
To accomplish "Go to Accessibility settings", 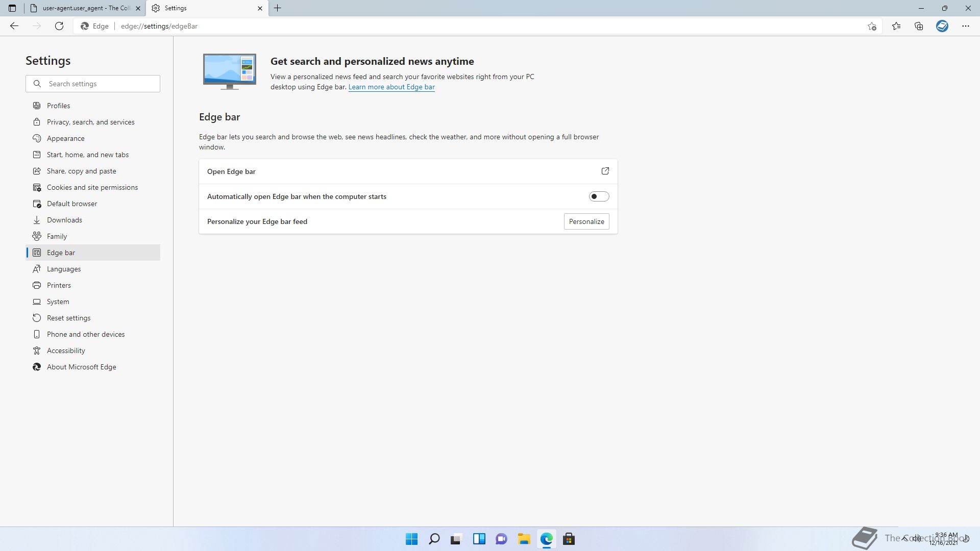I will click(x=93, y=350).
